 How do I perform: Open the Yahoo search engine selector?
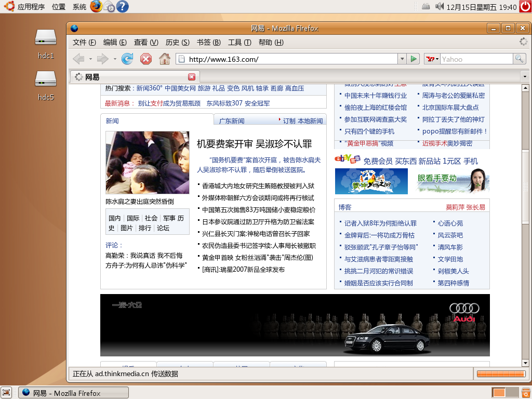tap(432, 59)
